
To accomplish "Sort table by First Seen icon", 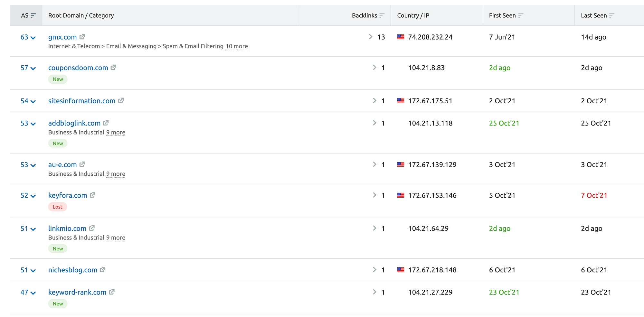I will click(x=521, y=15).
